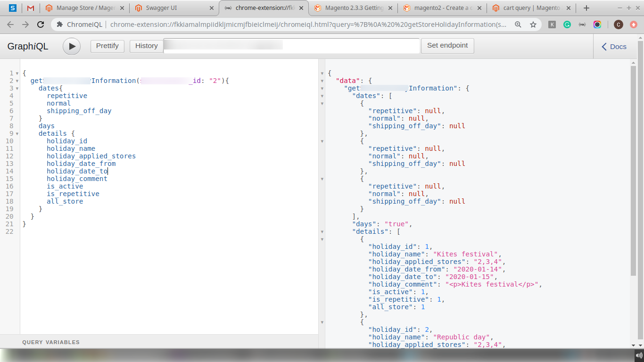644x362 pixels.
Task: Open a new browser tab with plus icon
Action: [x=586, y=8]
